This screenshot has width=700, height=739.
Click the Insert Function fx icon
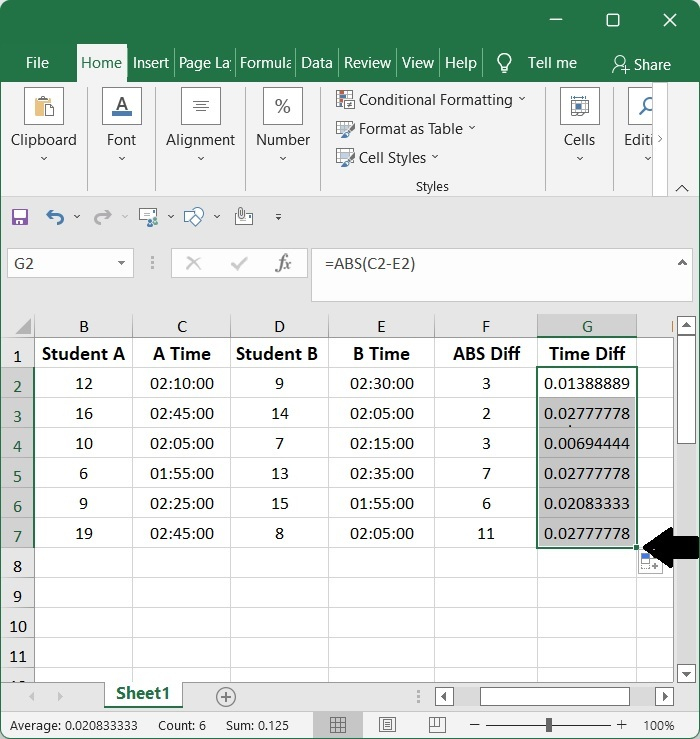[x=283, y=263]
